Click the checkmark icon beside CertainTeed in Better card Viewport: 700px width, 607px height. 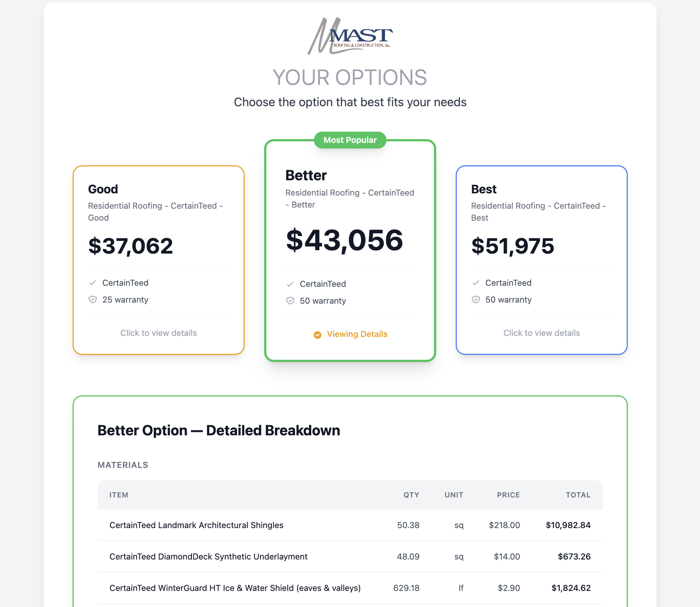290,284
